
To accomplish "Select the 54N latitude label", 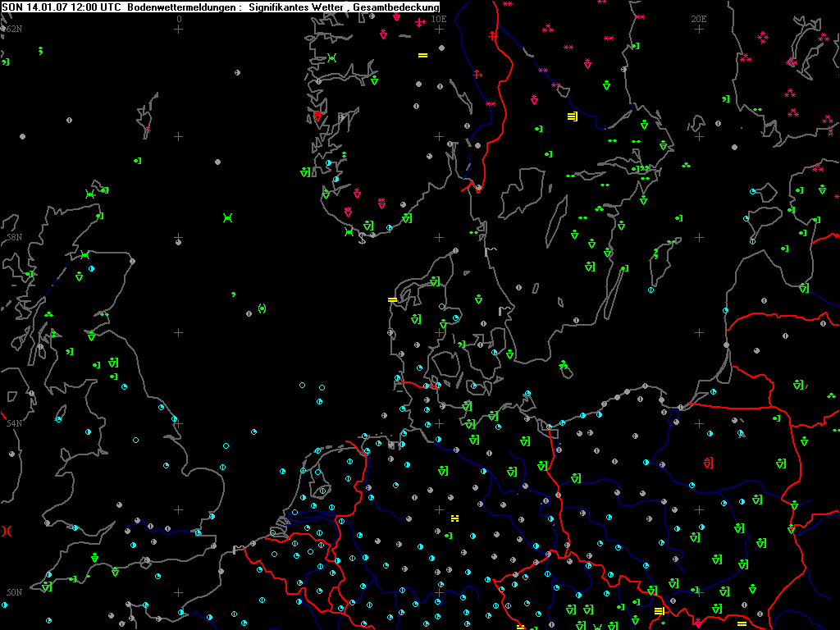I will click(x=12, y=423).
